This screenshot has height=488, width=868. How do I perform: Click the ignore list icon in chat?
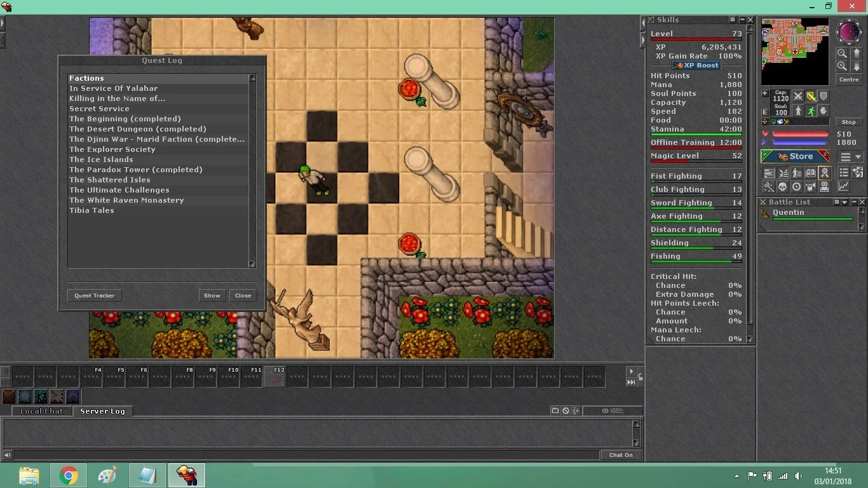click(566, 410)
